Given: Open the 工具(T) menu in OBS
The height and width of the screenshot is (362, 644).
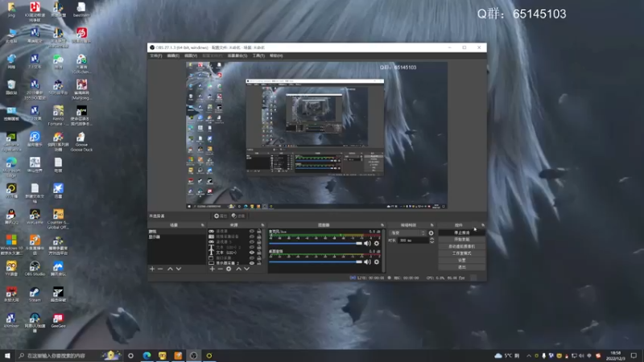Looking at the screenshot, I should pos(258,56).
